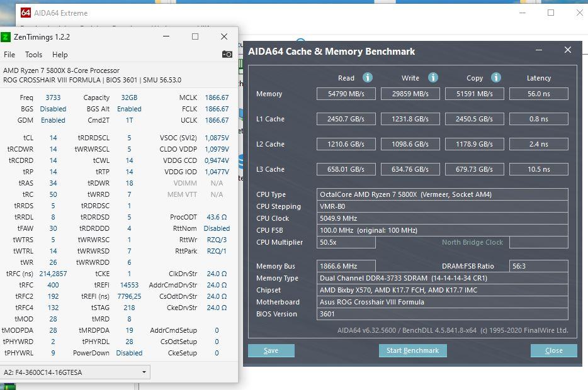This screenshot has height=390, width=588.
Task: Click the Save button in benchmark dialog
Action: coord(271,350)
